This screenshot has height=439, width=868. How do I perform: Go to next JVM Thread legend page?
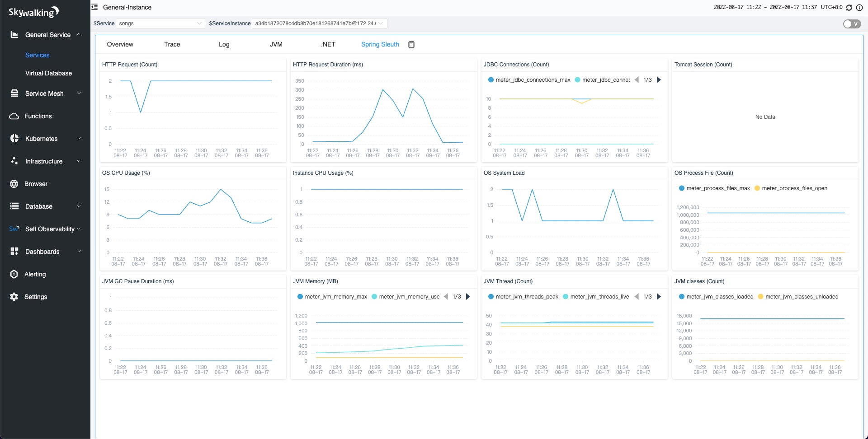(x=659, y=297)
